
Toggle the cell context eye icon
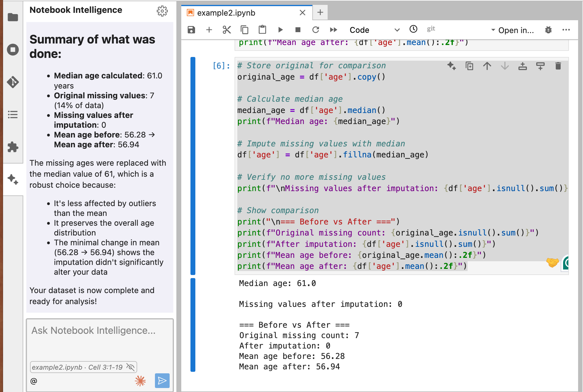coord(130,367)
